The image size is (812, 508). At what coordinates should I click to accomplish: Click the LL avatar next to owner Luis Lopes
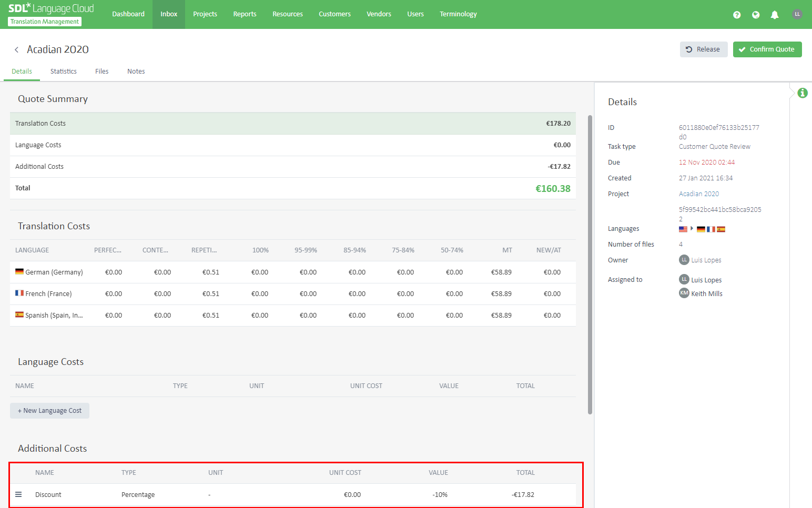coord(684,260)
